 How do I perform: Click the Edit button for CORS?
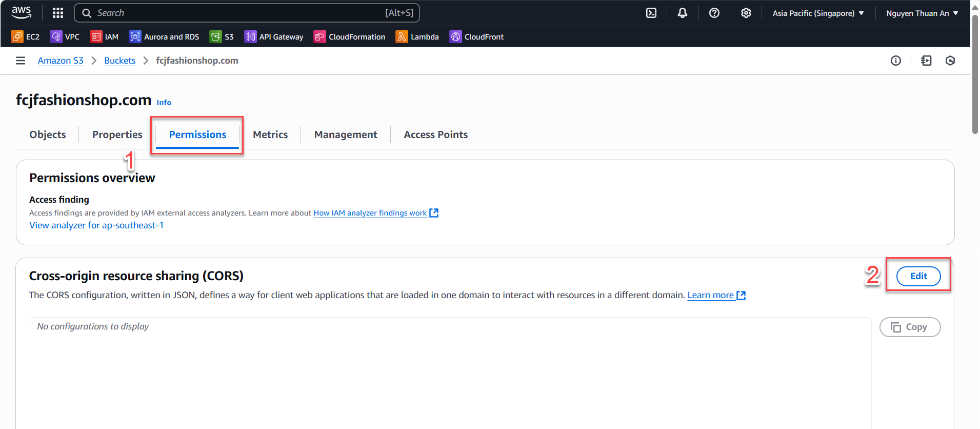pyautogui.click(x=918, y=276)
